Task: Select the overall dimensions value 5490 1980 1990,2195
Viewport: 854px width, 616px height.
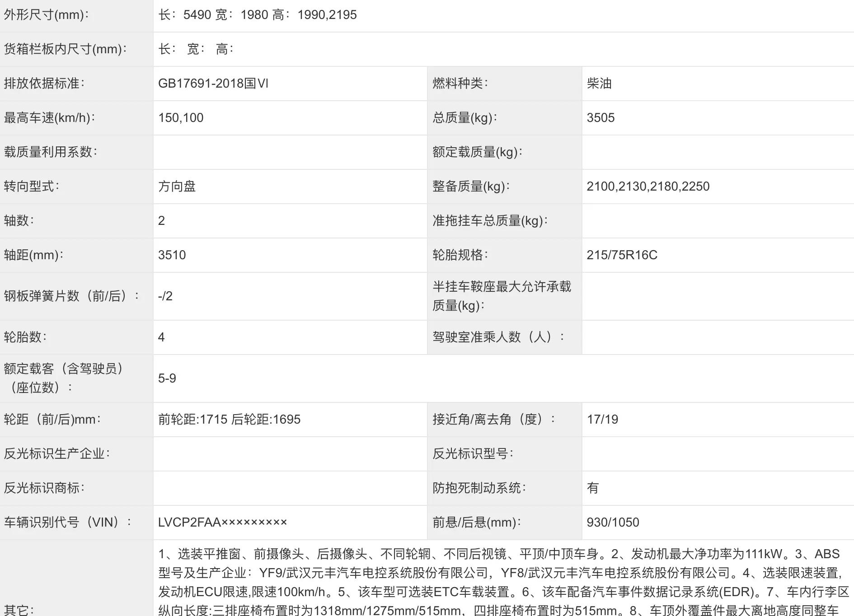Action: tap(258, 15)
